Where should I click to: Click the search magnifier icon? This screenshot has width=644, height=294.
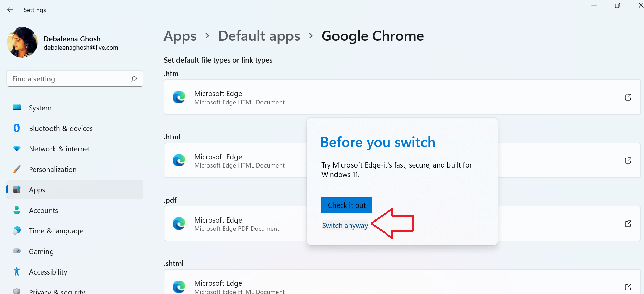134,79
